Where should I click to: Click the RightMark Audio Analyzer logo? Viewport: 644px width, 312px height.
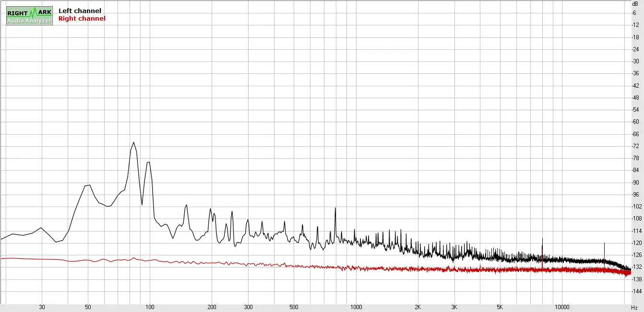pyautogui.click(x=29, y=16)
